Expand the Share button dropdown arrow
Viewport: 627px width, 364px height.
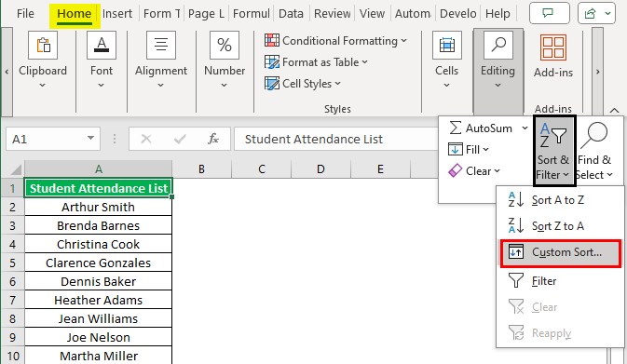(607, 14)
